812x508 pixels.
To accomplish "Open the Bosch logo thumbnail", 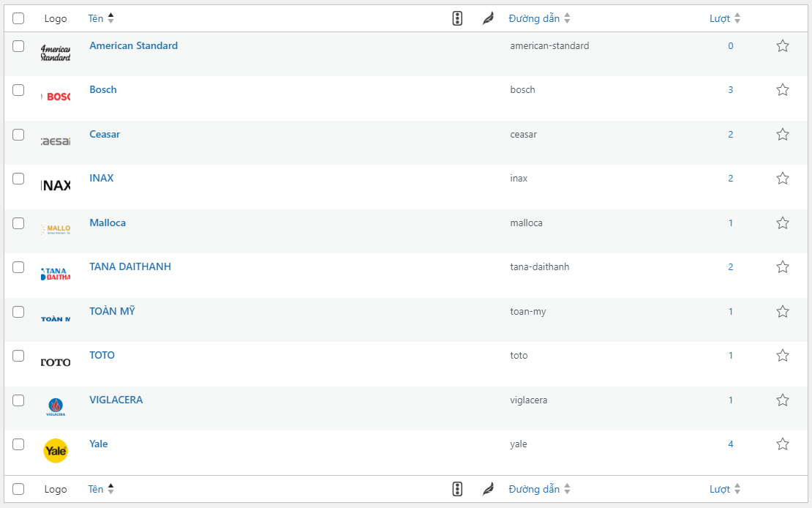I will (56, 97).
